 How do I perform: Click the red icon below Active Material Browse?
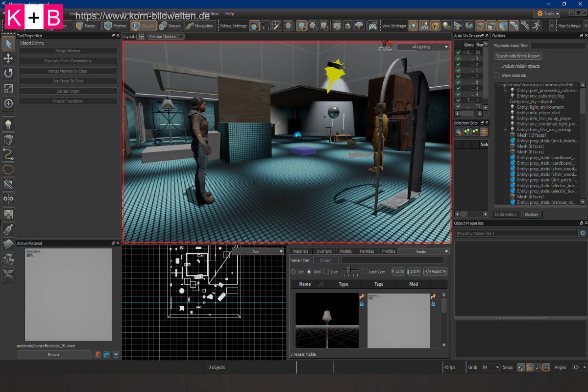[98, 354]
